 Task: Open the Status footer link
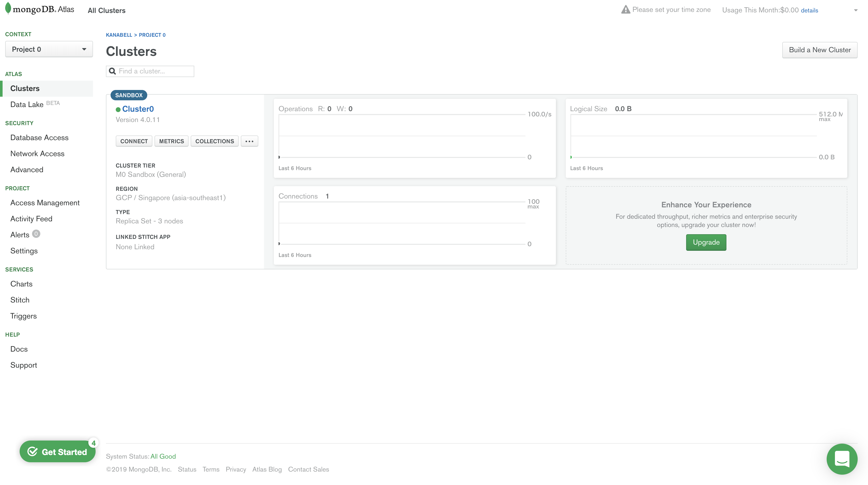tap(187, 469)
